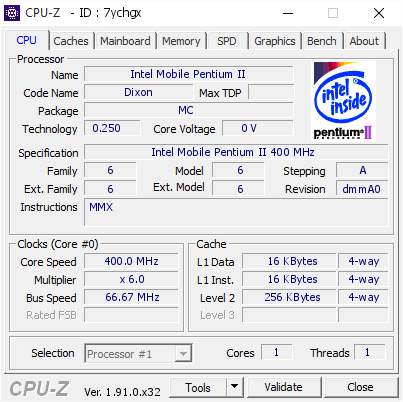Click the Validate button

click(284, 387)
